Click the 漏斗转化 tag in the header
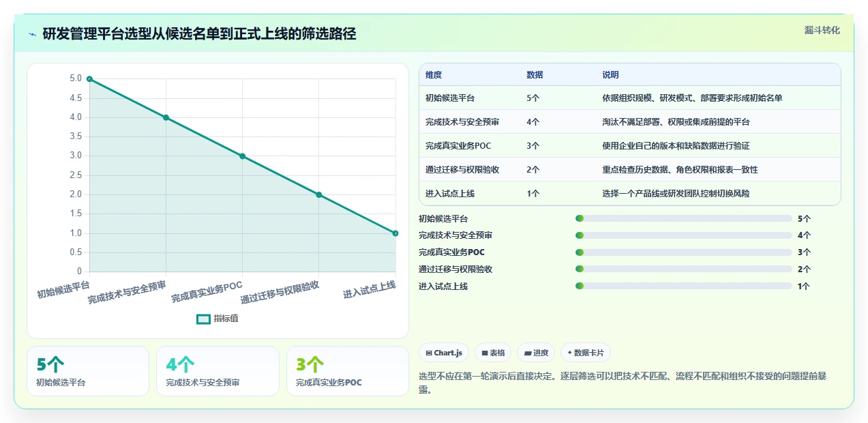The height and width of the screenshot is (423, 868). (x=822, y=31)
